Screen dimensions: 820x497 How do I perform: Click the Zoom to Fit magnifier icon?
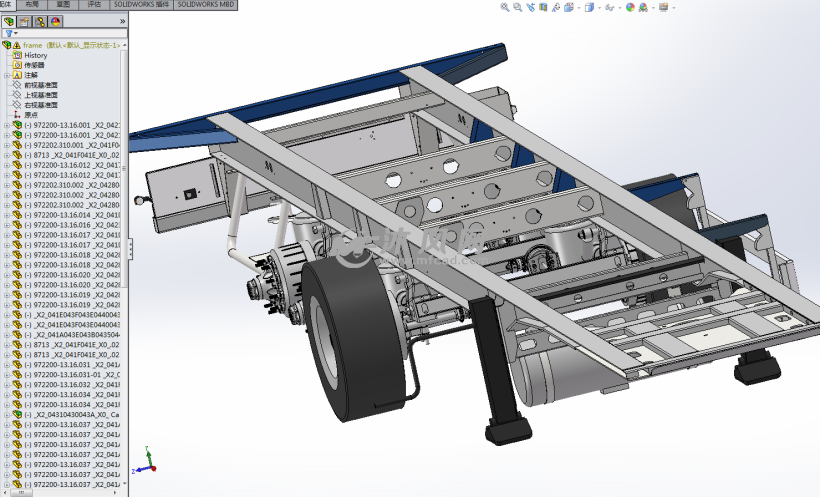click(x=505, y=7)
